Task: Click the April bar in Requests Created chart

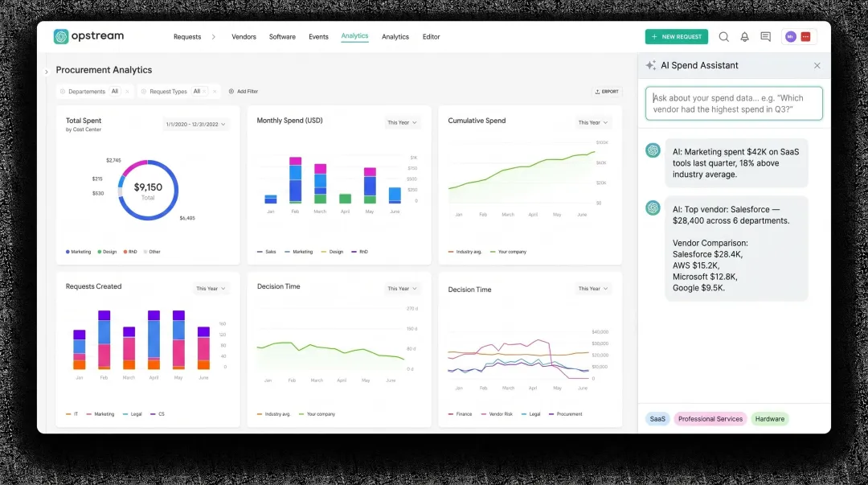Action: (x=154, y=339)
